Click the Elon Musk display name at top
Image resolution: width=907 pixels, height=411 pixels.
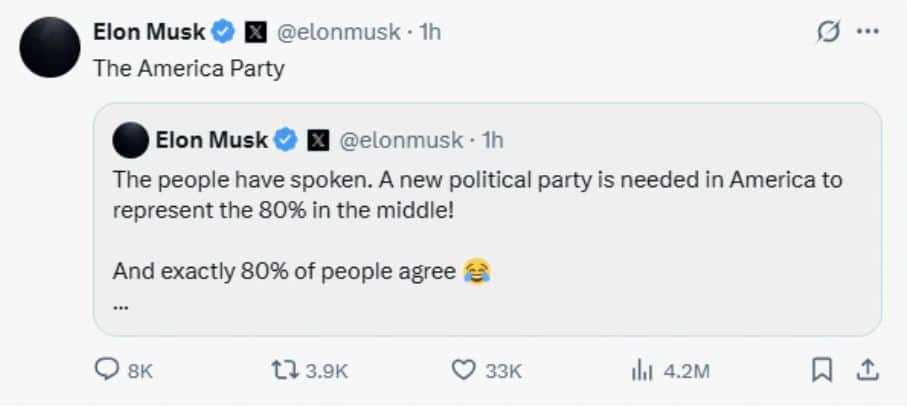point(149,32)
